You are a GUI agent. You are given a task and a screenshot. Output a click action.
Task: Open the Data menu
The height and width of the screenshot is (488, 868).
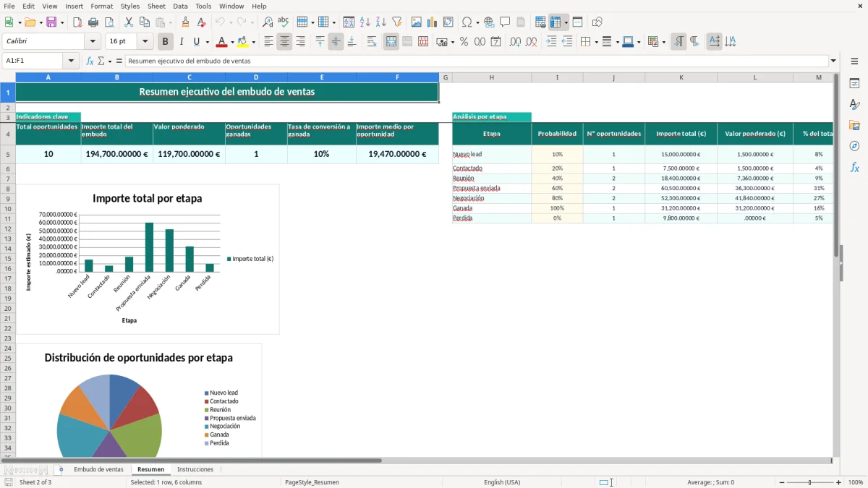(x=180, y=6)
